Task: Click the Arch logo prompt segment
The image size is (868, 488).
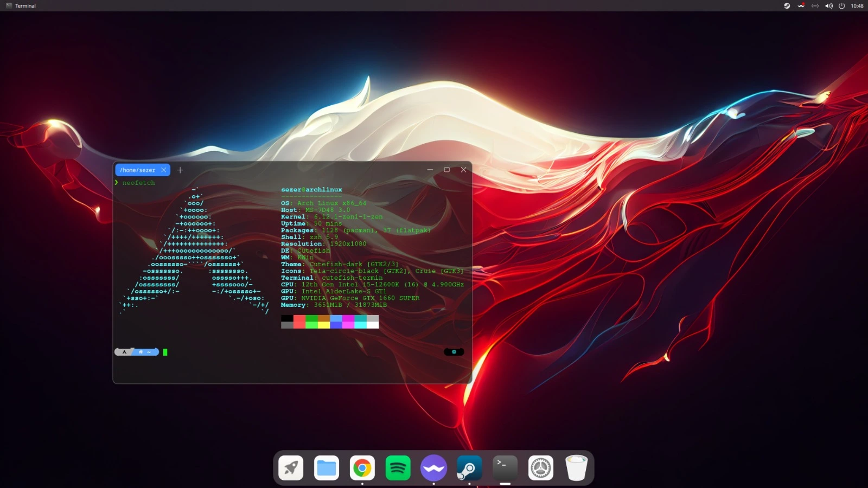Action: (124, 352)
